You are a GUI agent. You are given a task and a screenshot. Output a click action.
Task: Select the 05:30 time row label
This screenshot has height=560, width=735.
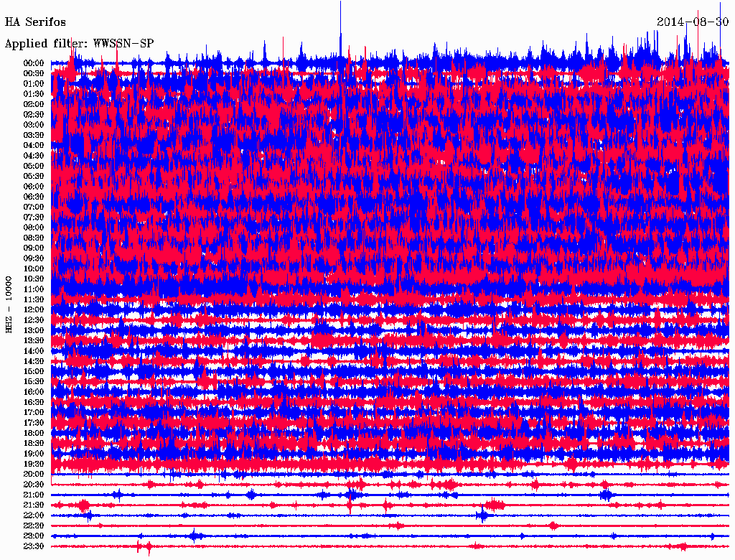point(34,177)
